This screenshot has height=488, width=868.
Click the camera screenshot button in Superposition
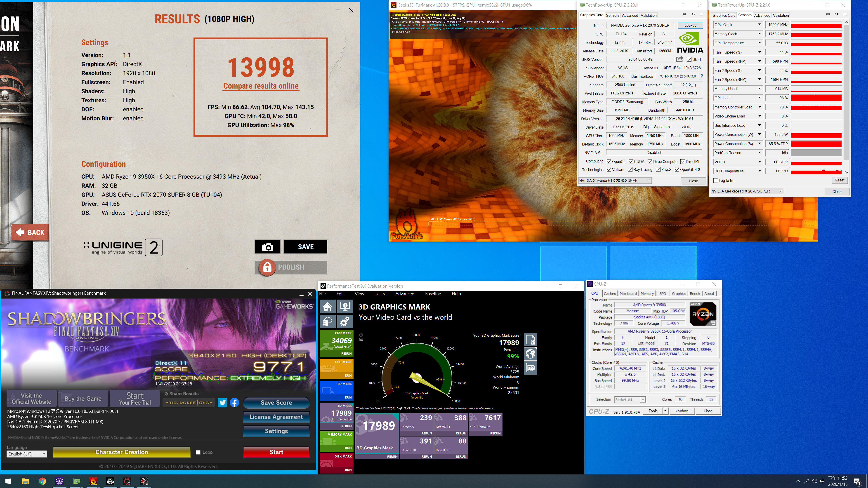pos(267,247)
